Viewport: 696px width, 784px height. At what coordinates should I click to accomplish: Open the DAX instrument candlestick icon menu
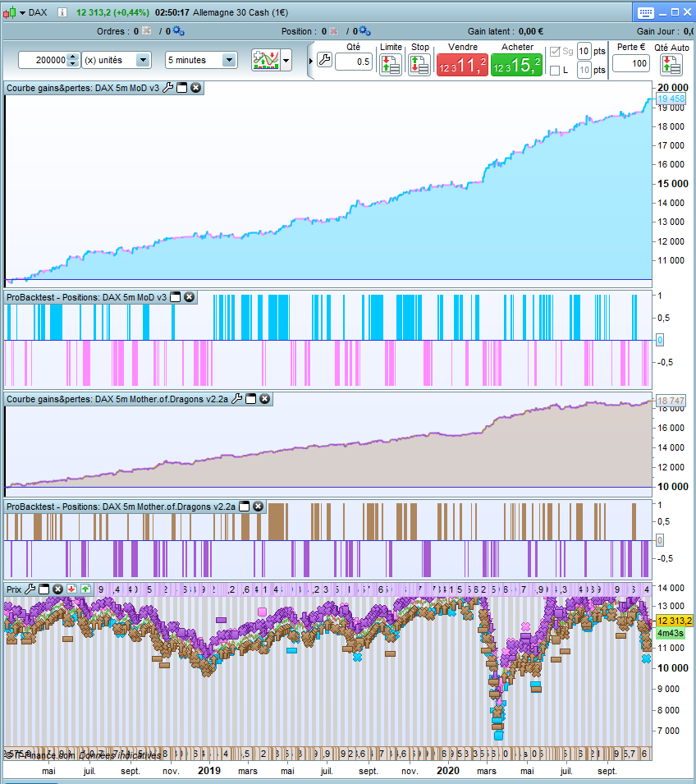tap(10, 12)
